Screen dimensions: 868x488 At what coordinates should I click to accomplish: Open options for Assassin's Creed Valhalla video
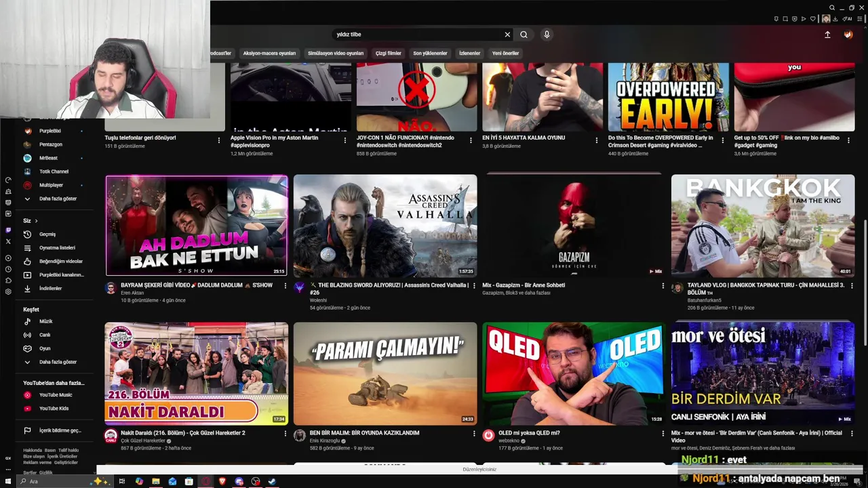[474, 286]
